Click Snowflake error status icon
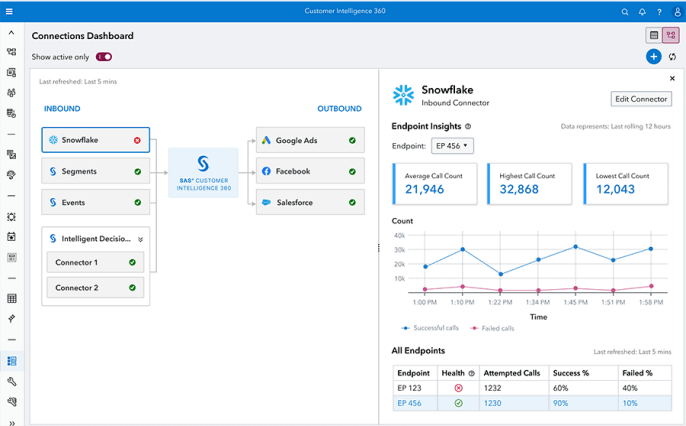The image size is (686, 426). [x=137, y=140]
